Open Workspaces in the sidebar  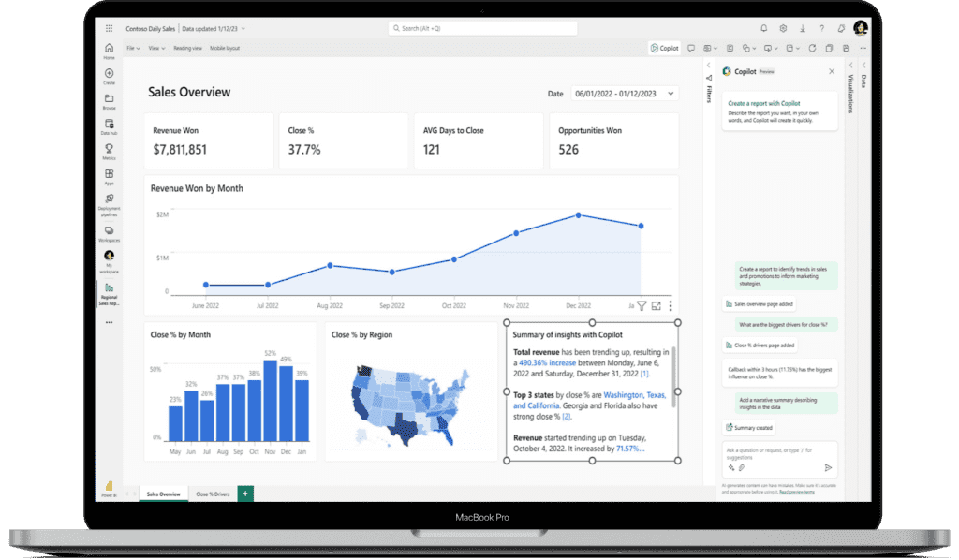point(109,233)
